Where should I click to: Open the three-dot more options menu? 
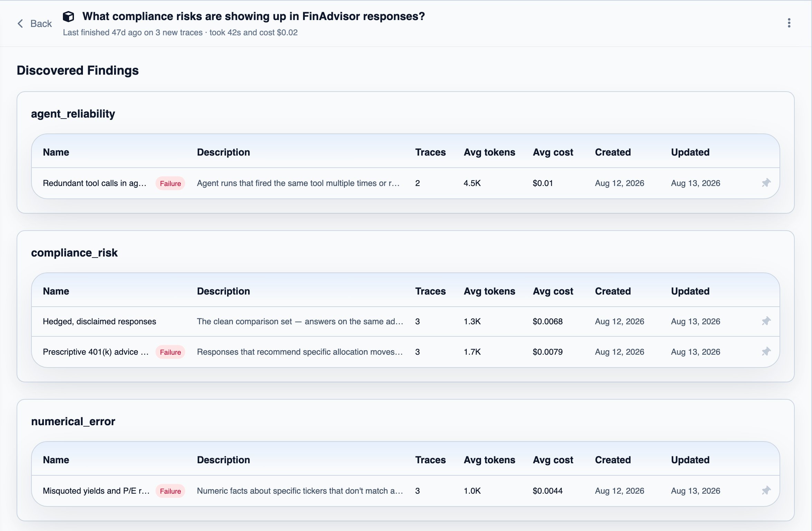click(789, 23)
